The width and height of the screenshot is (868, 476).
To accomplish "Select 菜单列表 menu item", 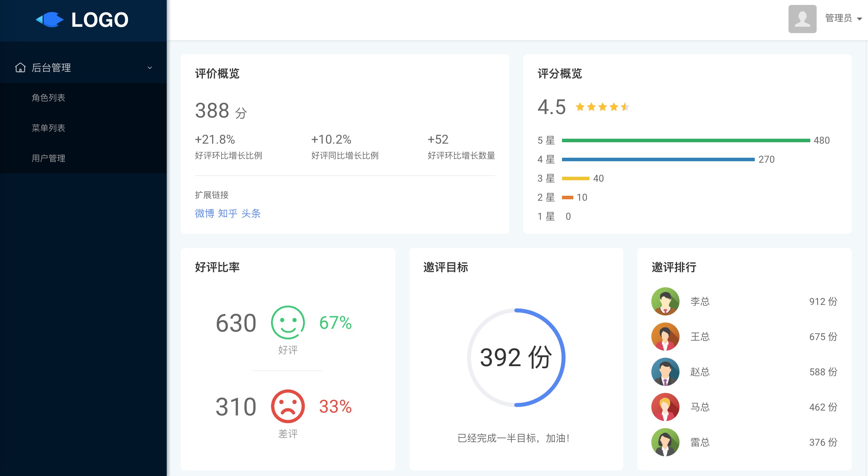I will 49,128.
